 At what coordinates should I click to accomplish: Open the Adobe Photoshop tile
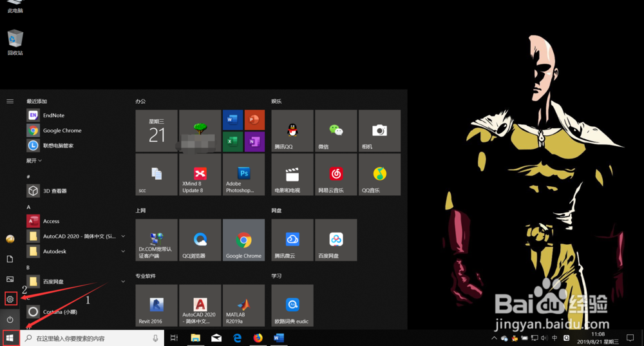tap(243, 174)
